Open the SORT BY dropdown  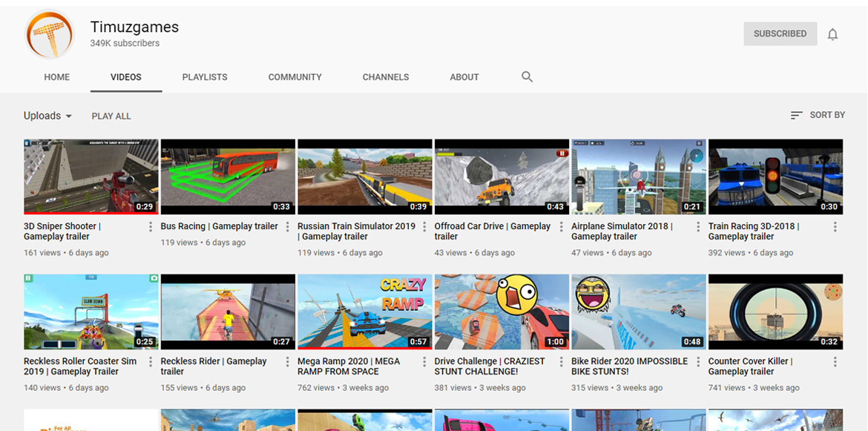coord(818,115)
